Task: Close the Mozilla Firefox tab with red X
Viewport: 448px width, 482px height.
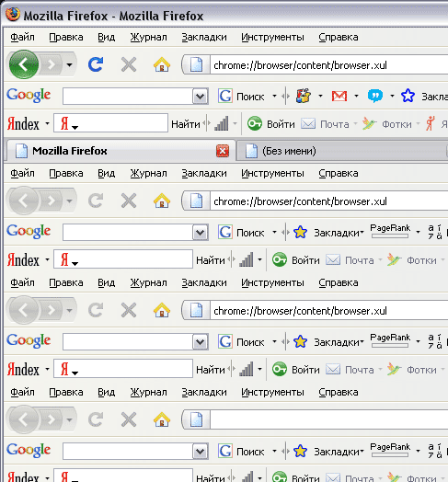Action: coord(223,151)
